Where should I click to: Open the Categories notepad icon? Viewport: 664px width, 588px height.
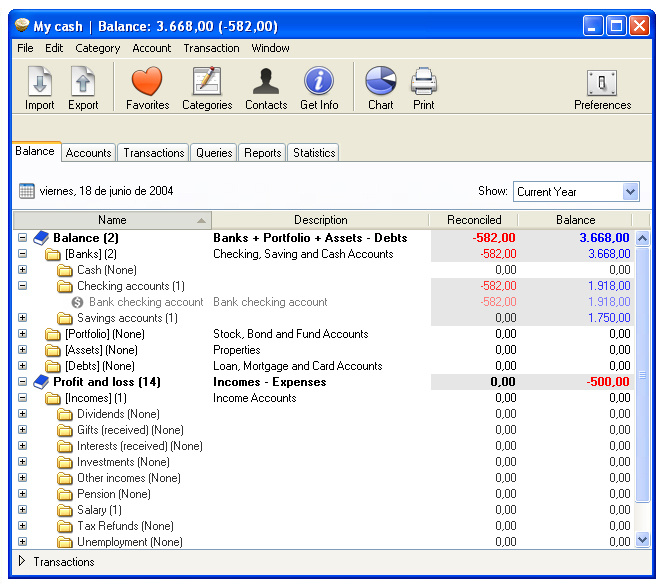point(207,87)
